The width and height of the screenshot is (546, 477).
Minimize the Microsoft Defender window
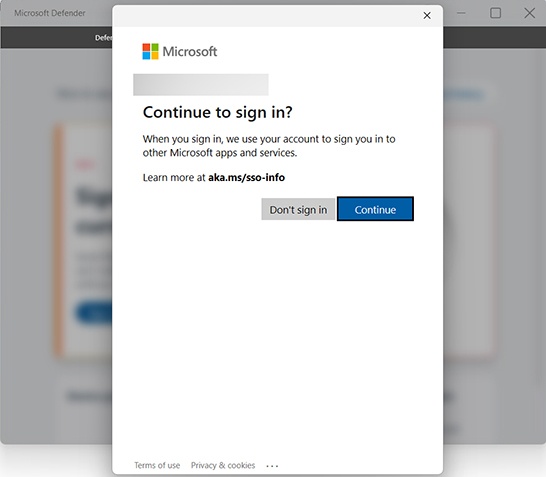pos(461,13)
